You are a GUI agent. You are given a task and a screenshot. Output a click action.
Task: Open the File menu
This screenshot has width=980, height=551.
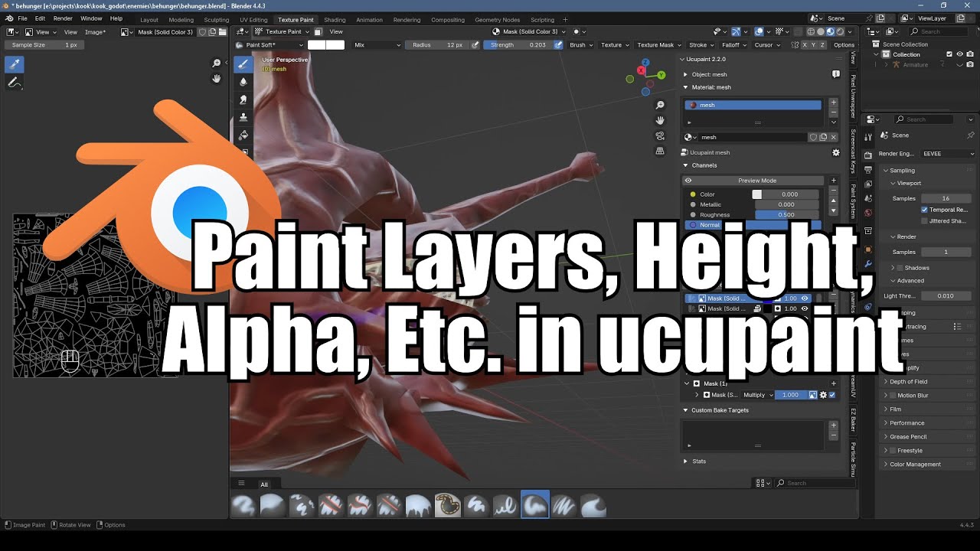(22, 18)
